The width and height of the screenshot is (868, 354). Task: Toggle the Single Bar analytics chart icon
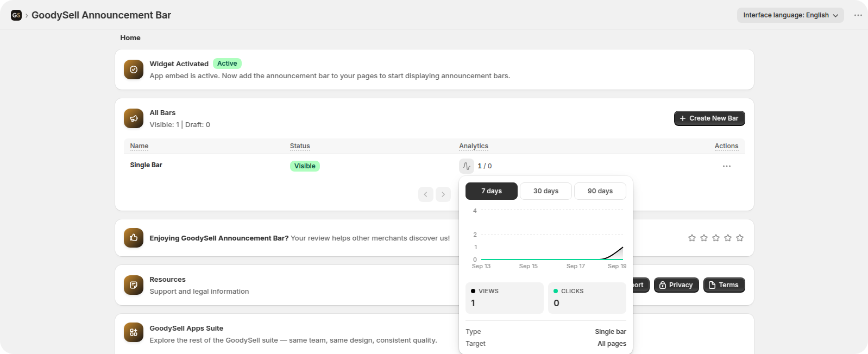tap(467, 166)
